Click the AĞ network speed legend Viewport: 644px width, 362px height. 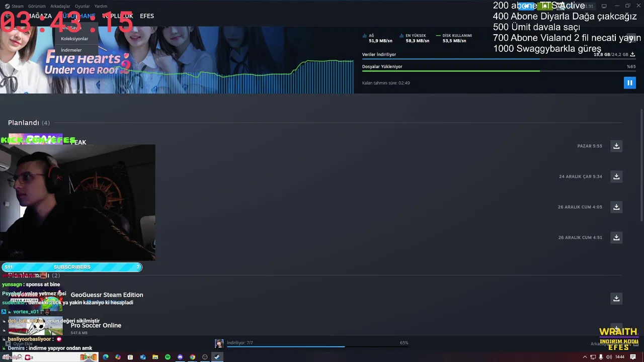[x=377, y=38]
